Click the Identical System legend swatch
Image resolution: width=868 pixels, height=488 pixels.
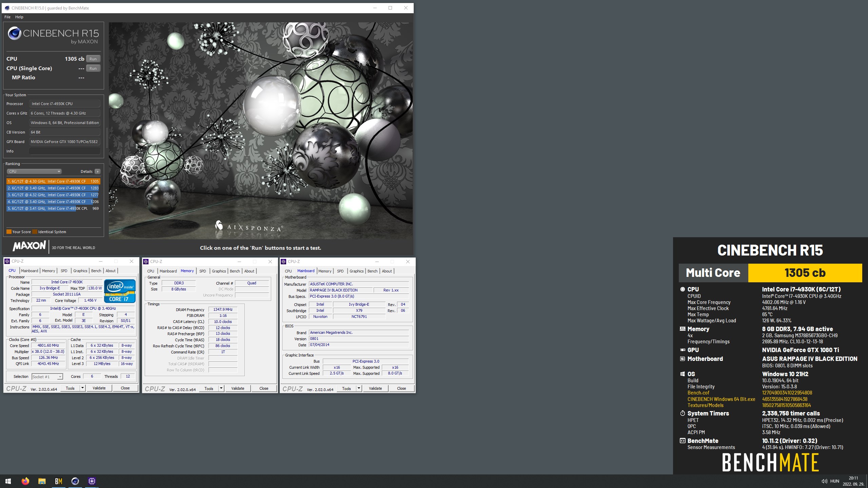point(35,232)
